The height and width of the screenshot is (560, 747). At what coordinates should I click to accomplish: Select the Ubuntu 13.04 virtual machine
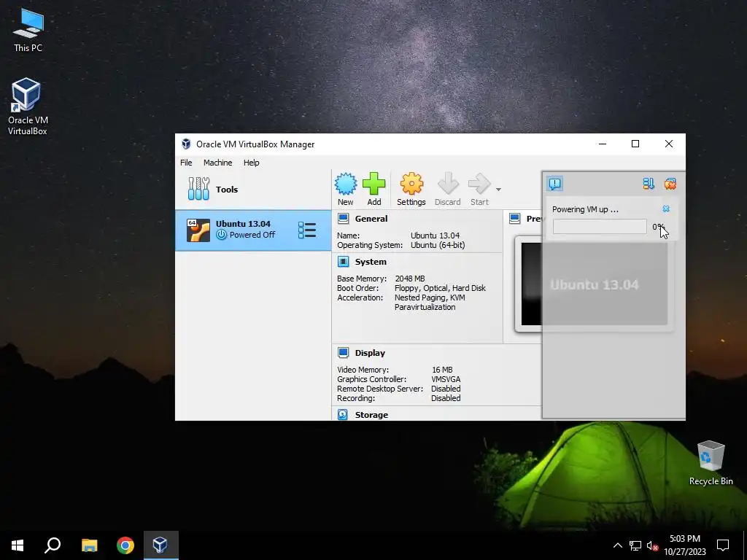point(253,230)
